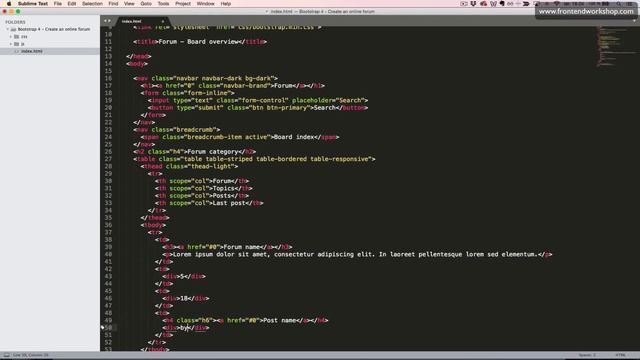Screen dimensions: 640x360
Task: Open the Window menu
Action: coord(205,4)
